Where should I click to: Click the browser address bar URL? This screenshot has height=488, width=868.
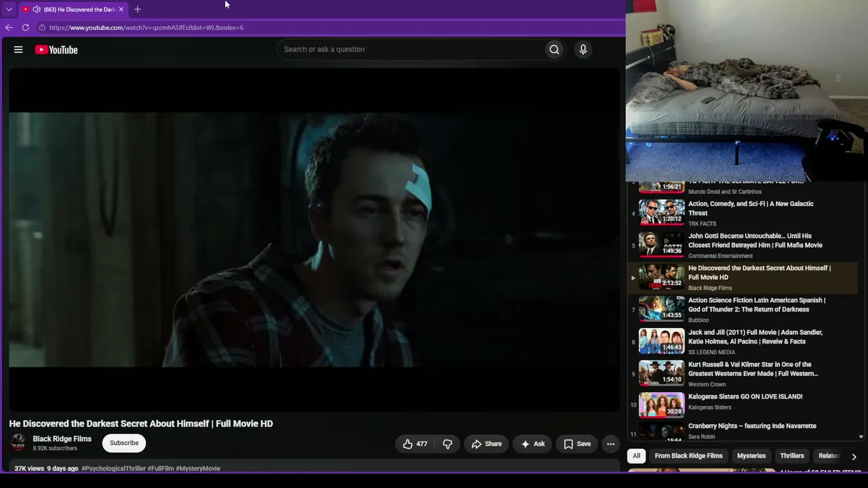pyautogui.click(x=146, y=28)
